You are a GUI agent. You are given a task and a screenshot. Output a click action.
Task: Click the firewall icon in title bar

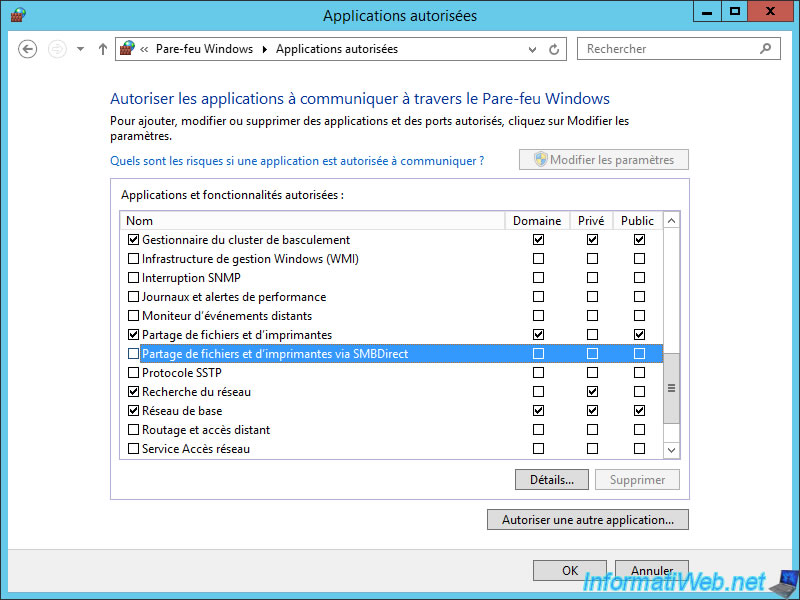(18, 15)
